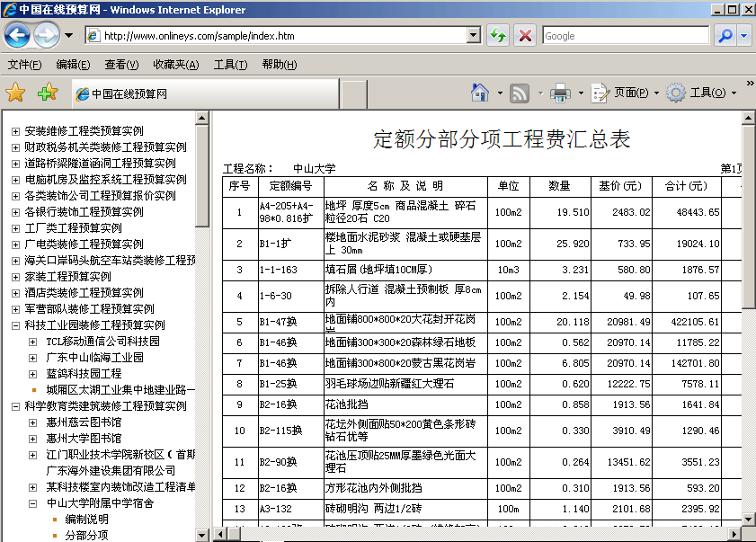Viewport: 756px width, 542px height.
Task: Collapse the 科技工业园装修工程预算实例 node
Action: pyautogui.click(x=15, y=325)
